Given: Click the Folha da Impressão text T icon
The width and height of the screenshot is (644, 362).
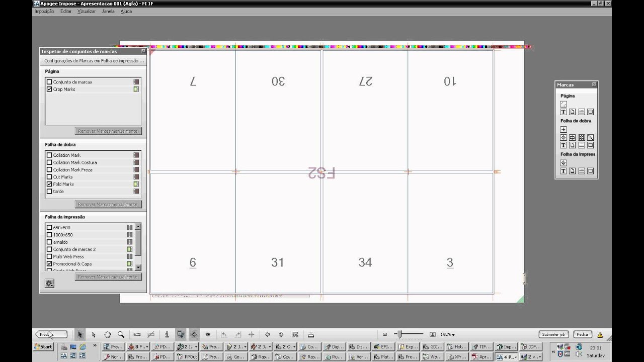Looking at the screenshot, I should (563, 171).
